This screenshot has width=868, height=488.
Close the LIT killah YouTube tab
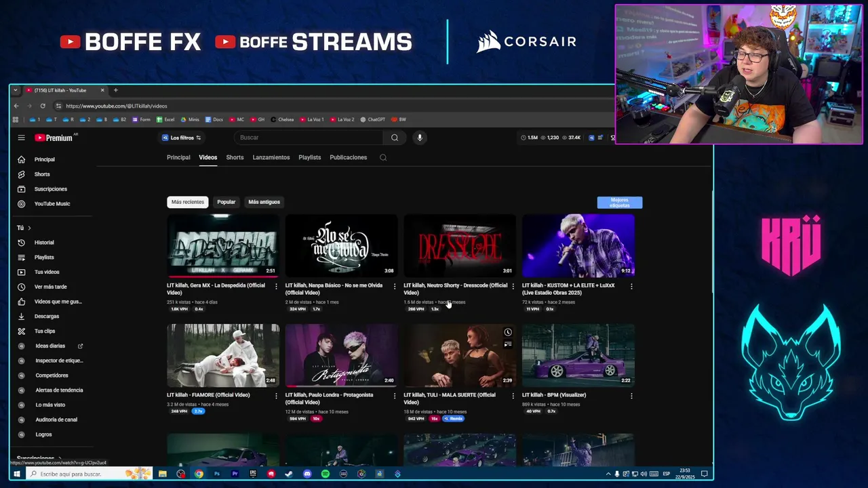(102, 90)
